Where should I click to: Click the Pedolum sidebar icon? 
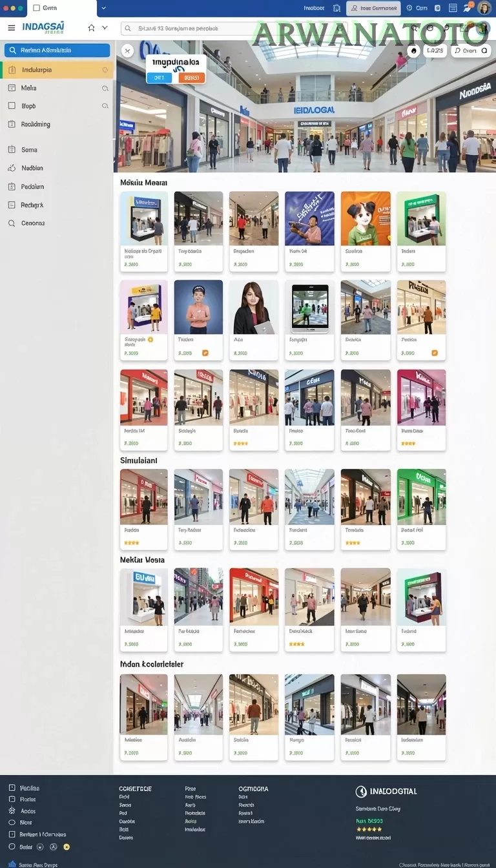click(12, 187)
